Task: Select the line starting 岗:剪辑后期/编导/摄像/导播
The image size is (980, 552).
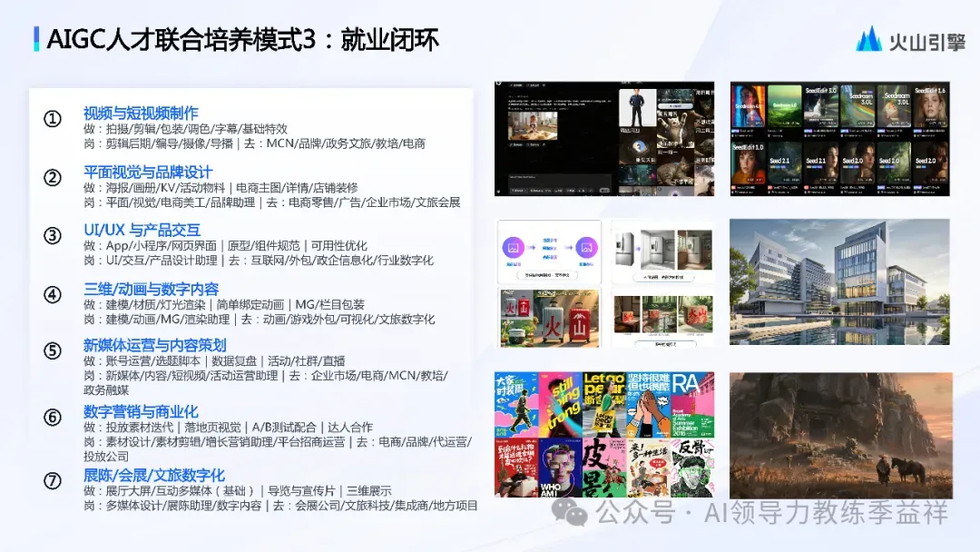Action: coord(254,143)
